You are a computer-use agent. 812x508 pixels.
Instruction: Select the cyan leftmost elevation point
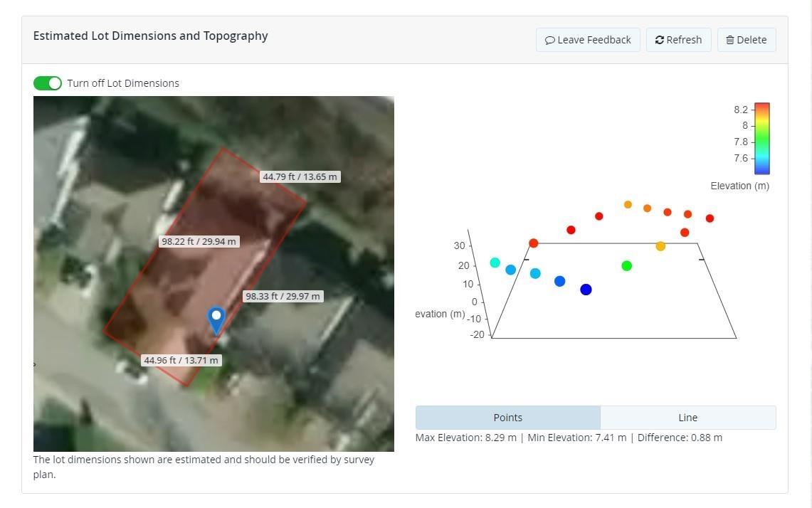495,263
